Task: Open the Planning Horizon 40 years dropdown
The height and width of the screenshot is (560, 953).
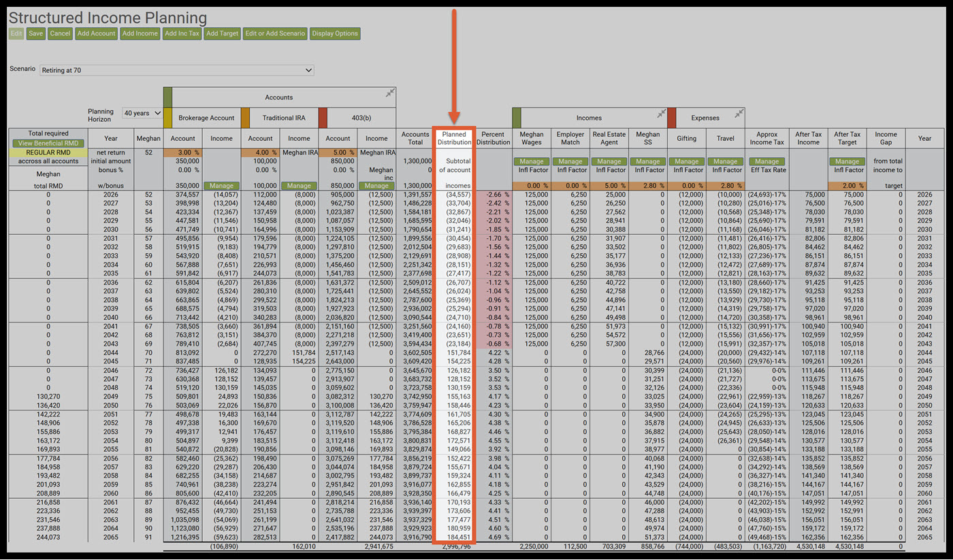Action: tap(143, 113)
